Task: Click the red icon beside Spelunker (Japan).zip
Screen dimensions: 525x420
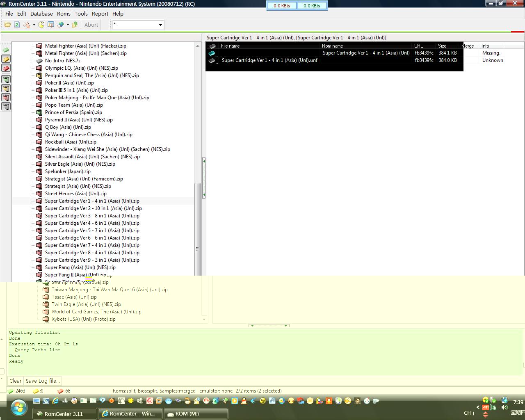Action: [39, 171]
